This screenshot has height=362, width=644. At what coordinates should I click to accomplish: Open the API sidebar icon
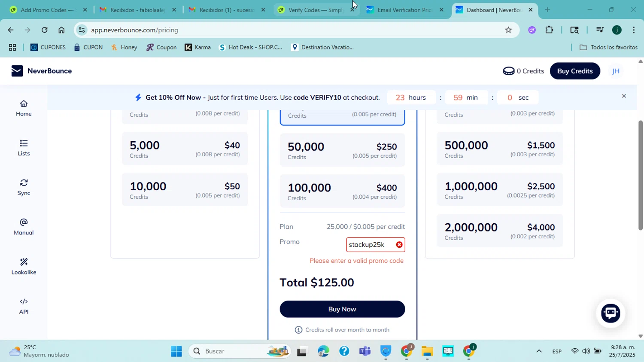24,306
